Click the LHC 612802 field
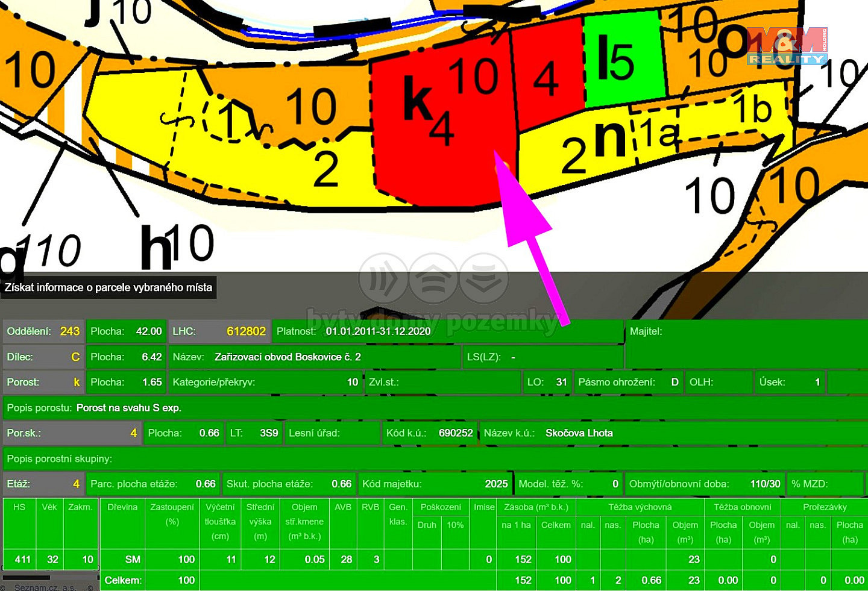 click(219, 331)
